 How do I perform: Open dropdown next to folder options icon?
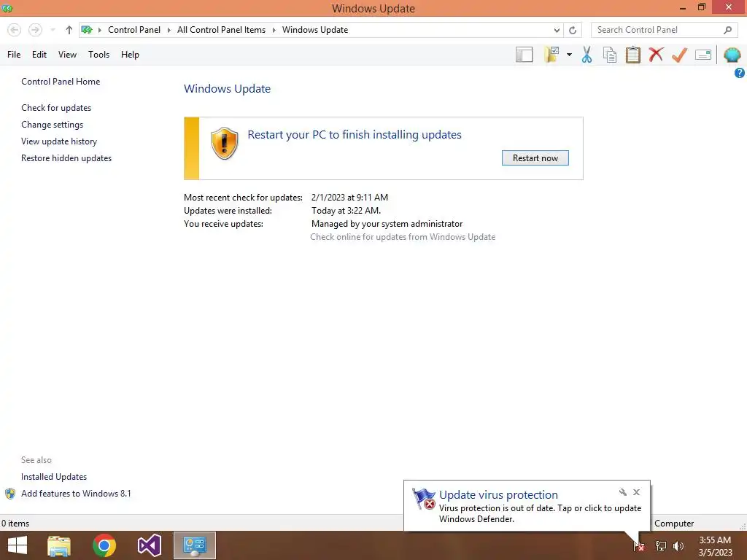point(569,55)
